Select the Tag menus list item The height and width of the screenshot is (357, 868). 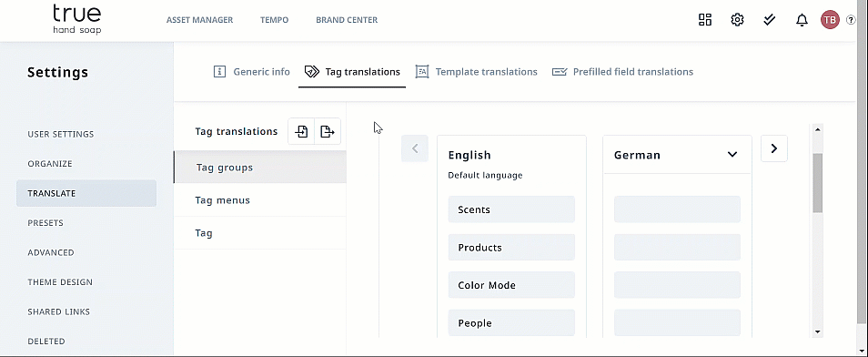point(260,200)
